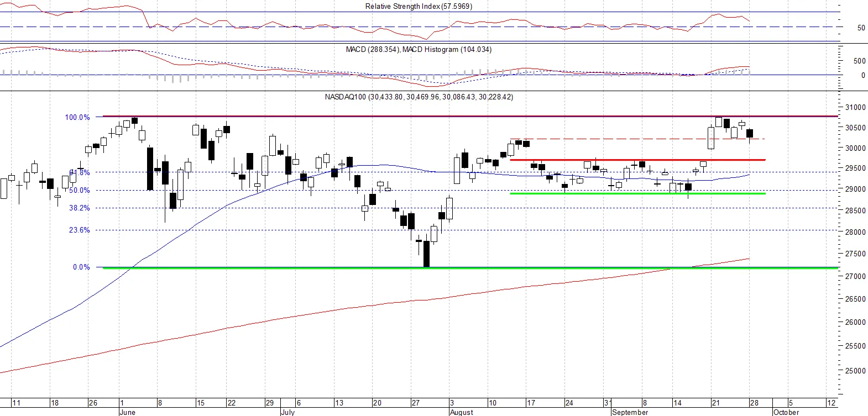Select the 38.2% Fibonacci retracement label
Screen dimensions: 868x416
point(80,208)
